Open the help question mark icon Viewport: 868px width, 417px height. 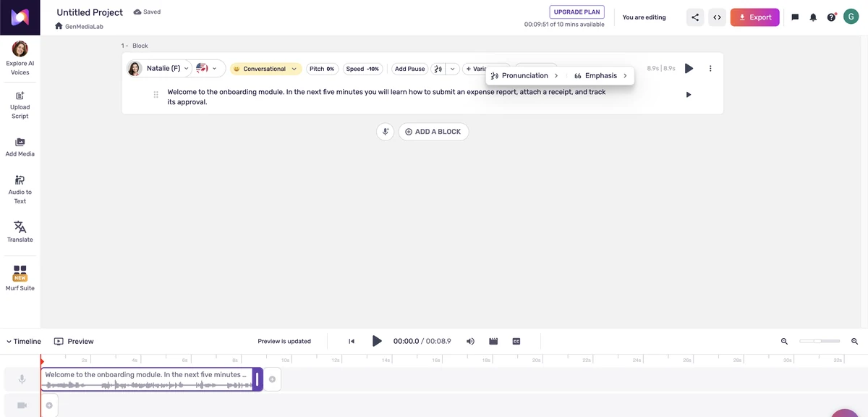point(831,17)
